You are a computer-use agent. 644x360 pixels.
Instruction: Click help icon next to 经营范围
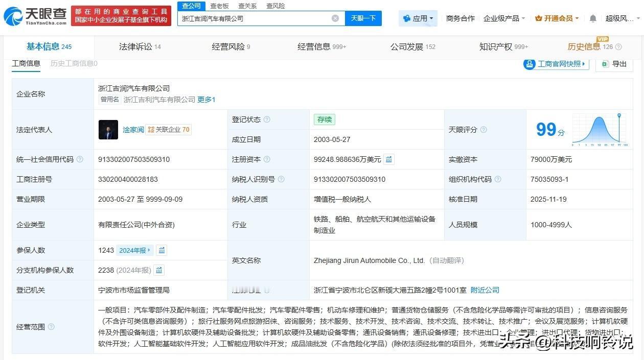coord(51,327)
